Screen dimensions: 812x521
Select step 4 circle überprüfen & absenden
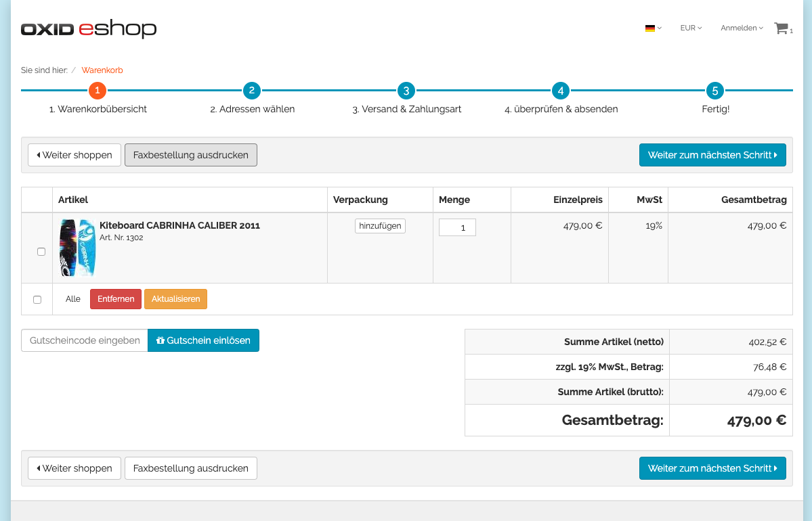560,91
